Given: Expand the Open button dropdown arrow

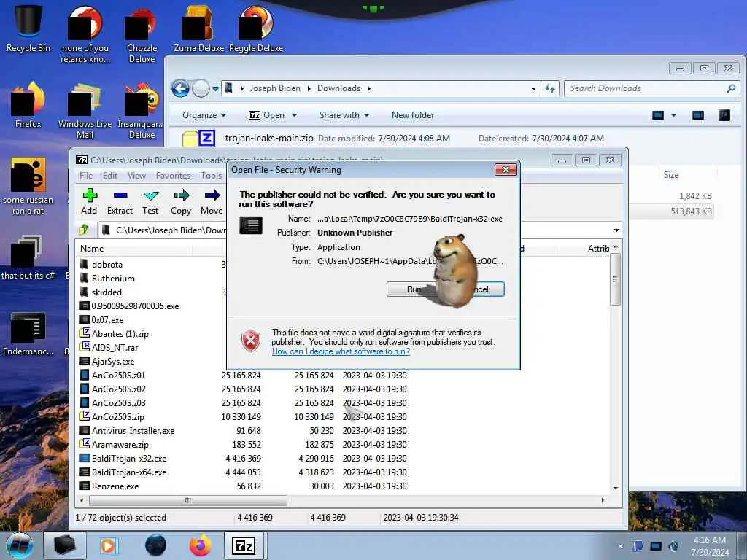Looking at the screenshot, I should click(x=295, y=115).
